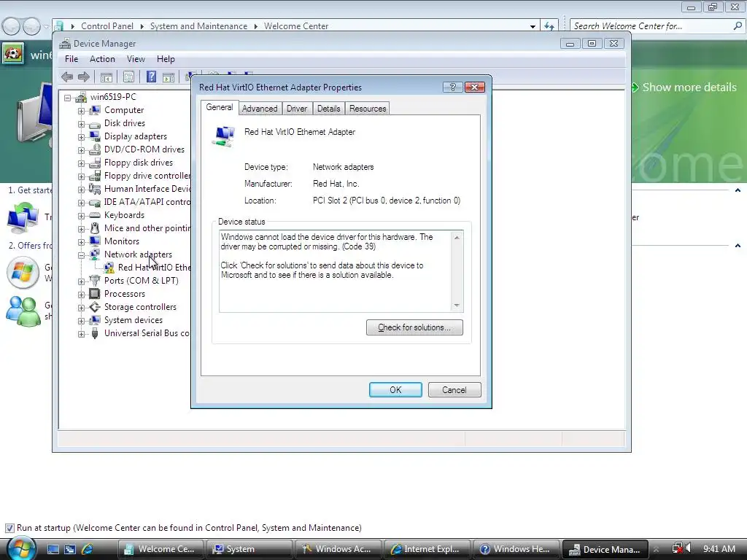This screenshot has height=560, width=747.
Task: Switch to the Windows Help taskbar button
Action: [515, 549]
